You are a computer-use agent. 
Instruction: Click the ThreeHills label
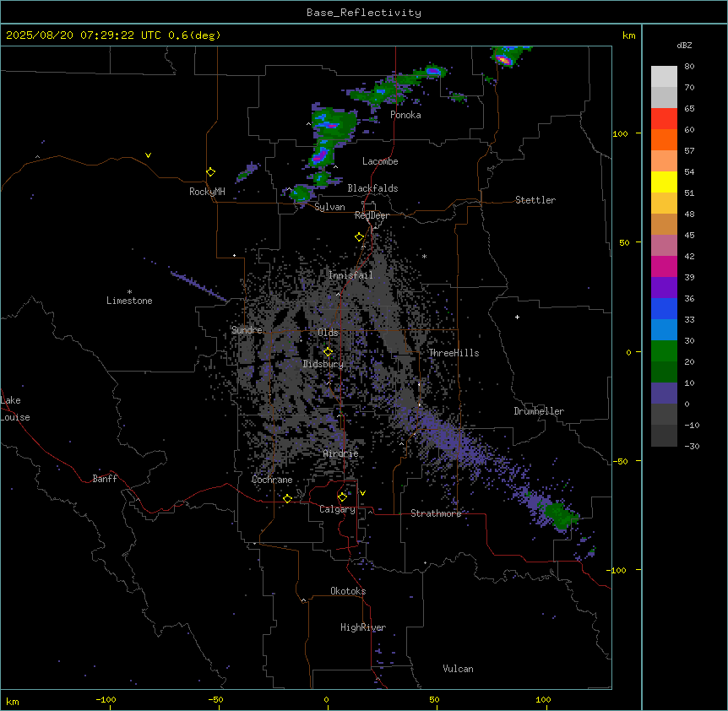(454, 353)
